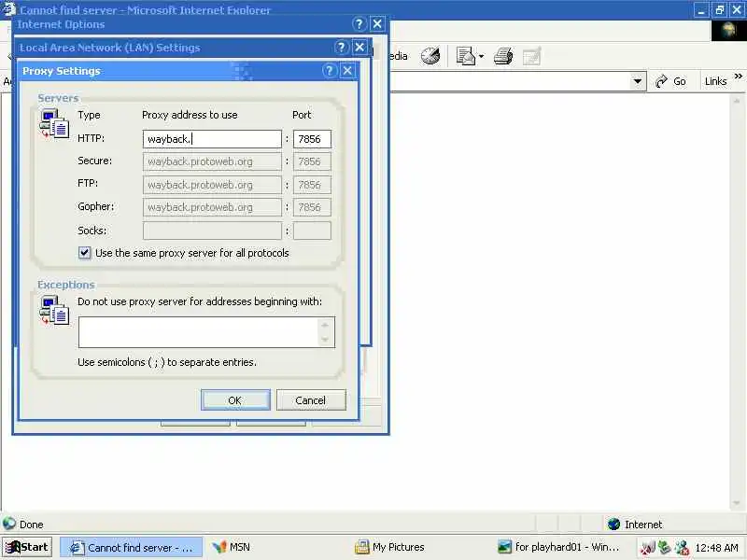Expand the Mail button dropdown arrow
Viewport: 747px width, 560px height.
pyautogui.click(x=481, y=56)
